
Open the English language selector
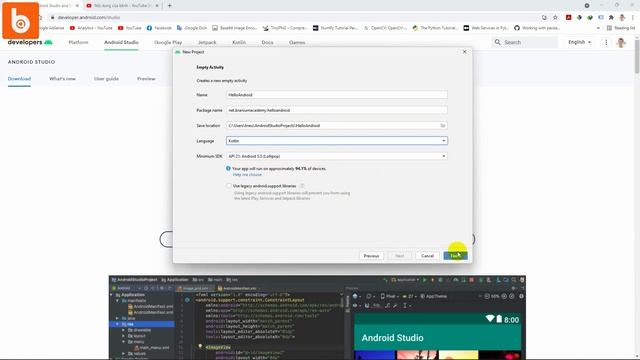(579, 42)
